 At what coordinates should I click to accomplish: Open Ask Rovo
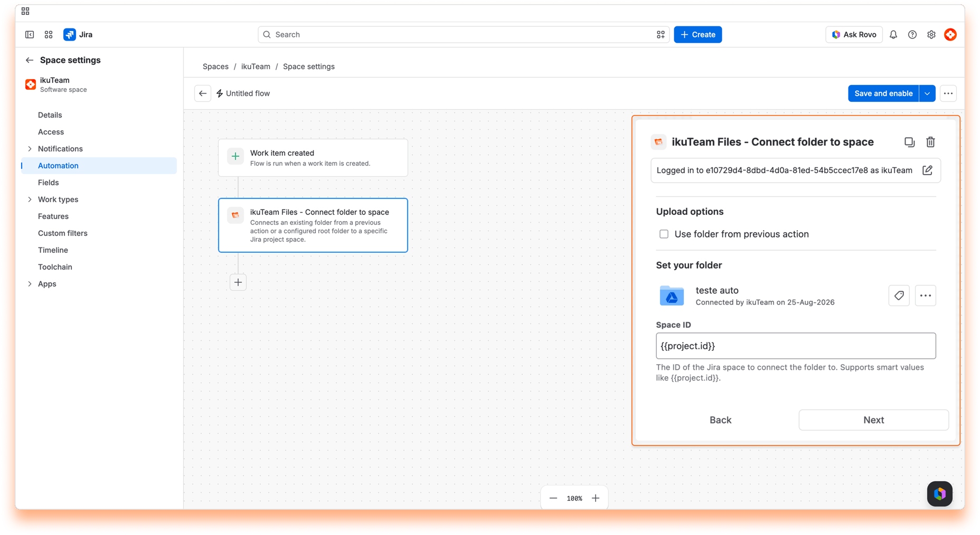854,34
